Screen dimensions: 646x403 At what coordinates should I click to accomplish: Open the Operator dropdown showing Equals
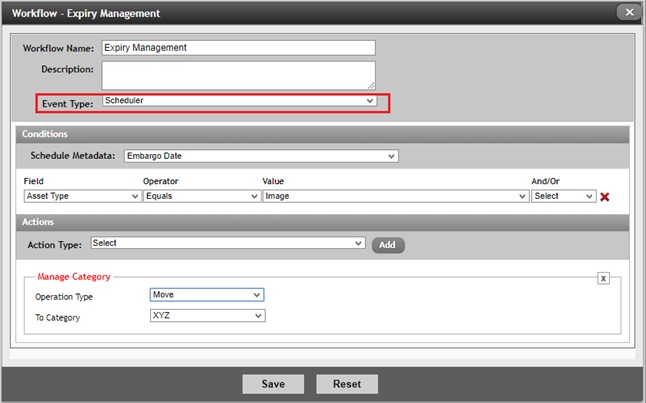(x=202, y=196)
